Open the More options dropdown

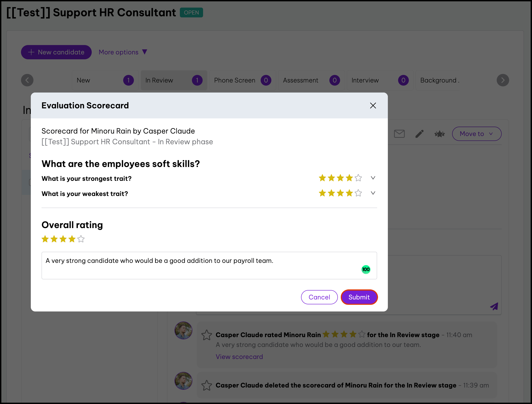123,52
